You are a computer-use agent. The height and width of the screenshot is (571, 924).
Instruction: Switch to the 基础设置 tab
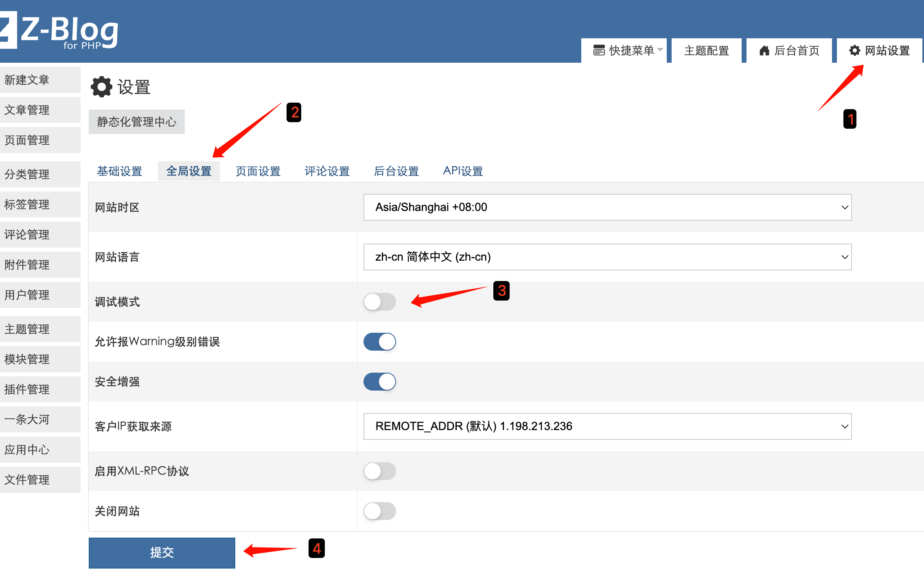pos(119,171)
